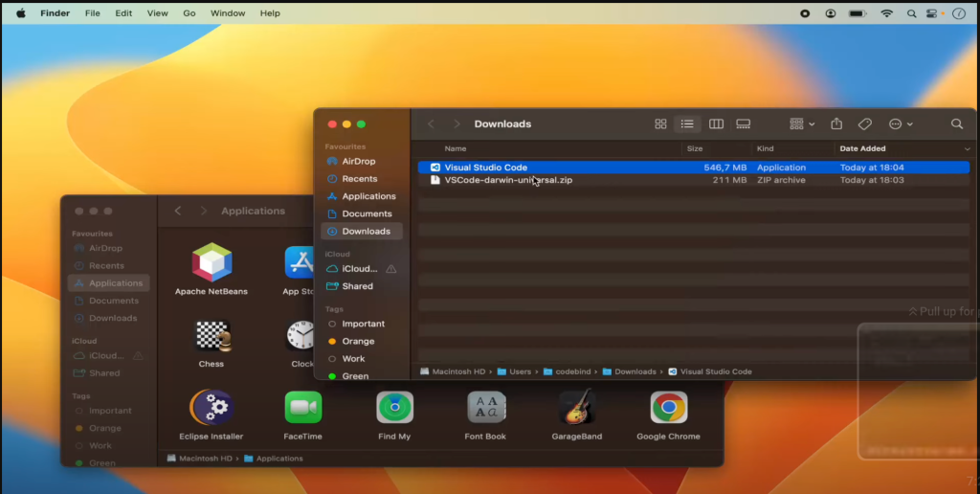Open the Go menu in menu bar

click(x=189, y=13)
